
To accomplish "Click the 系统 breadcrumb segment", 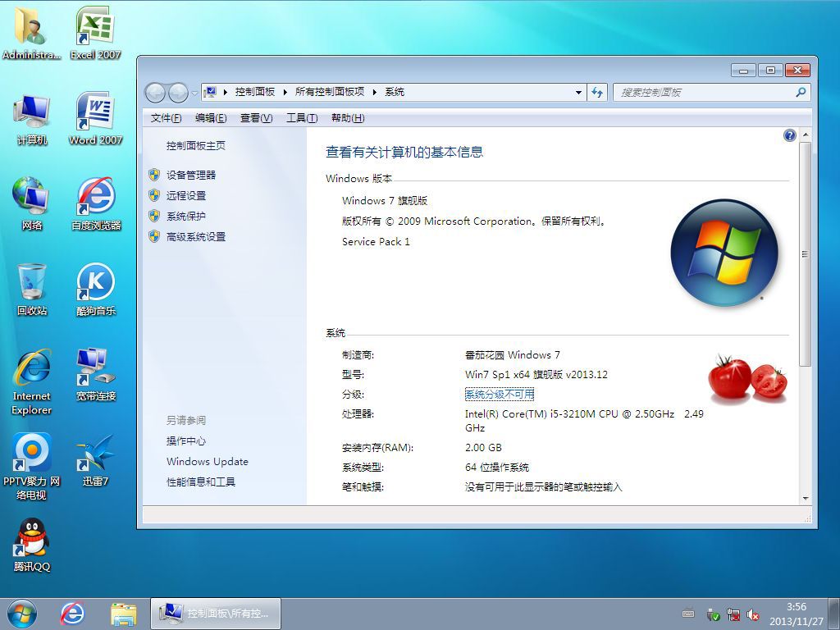I will click(x=395, y=92).
